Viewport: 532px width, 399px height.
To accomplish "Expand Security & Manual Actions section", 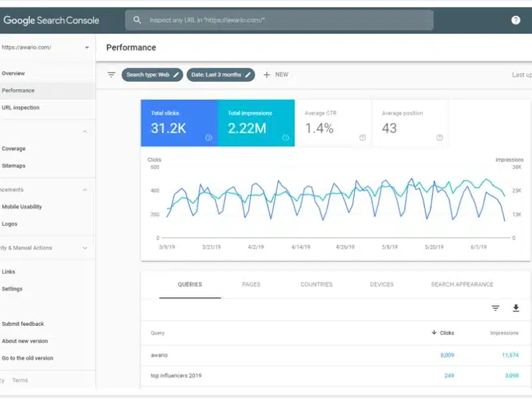I will coord(85,248).
